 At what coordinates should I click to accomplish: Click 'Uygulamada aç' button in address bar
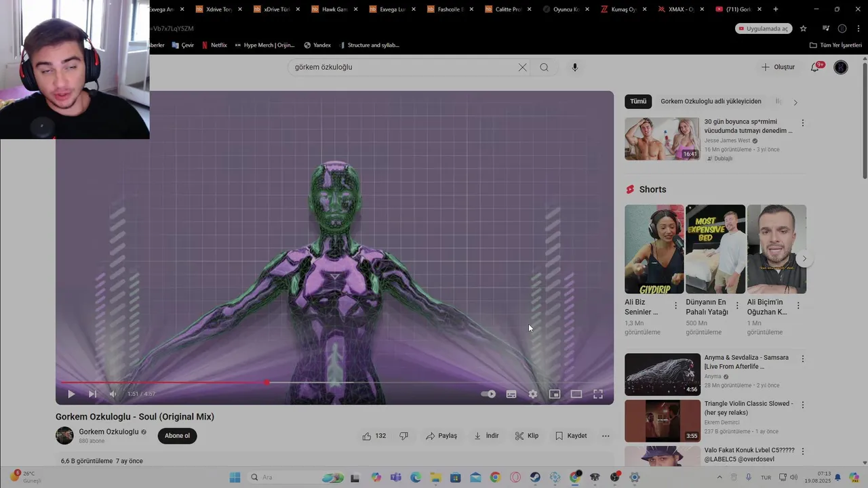(x=764, y=28)
